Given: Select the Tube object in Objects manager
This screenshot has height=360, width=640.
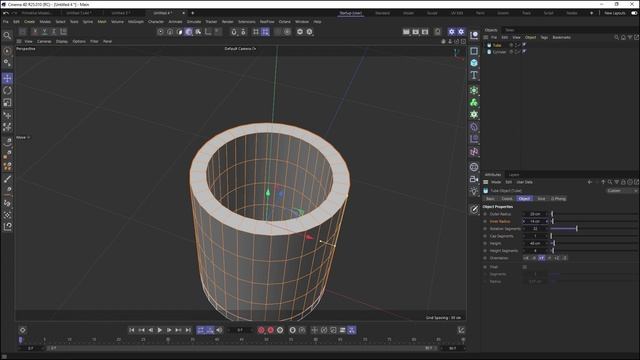Looking at the screenshot, I should (497, 45).
